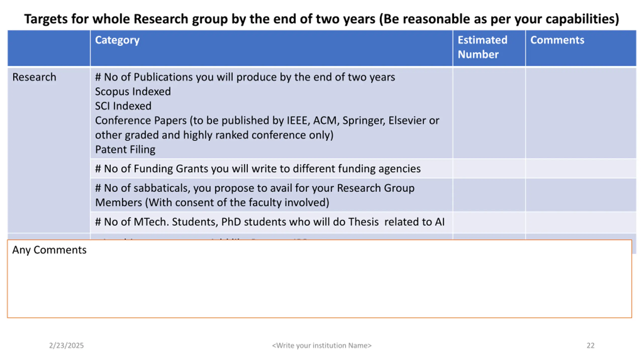Click the Conference Papers text line
The height and width of the screenshot is (362, 644).
pos(267,128)
